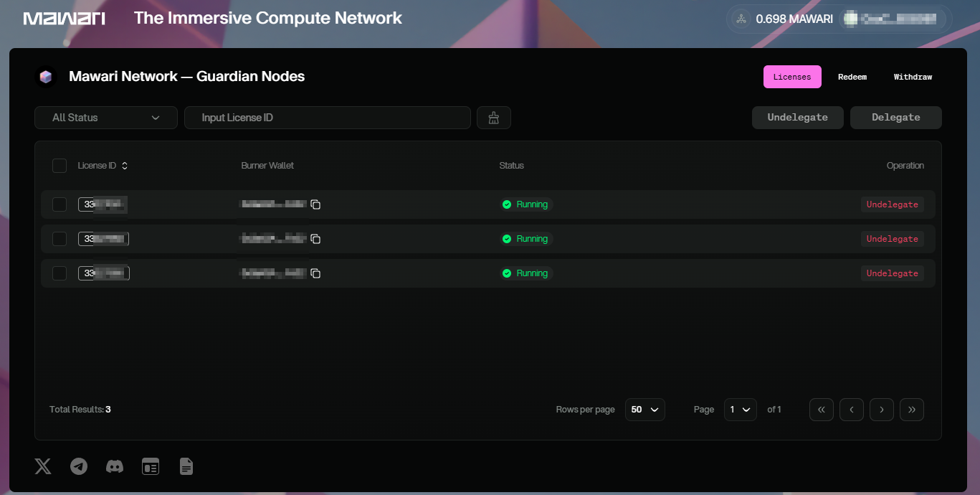Undelegate the first license row
Viewport: 980px width, 495px height.
(x=893, y=204)
